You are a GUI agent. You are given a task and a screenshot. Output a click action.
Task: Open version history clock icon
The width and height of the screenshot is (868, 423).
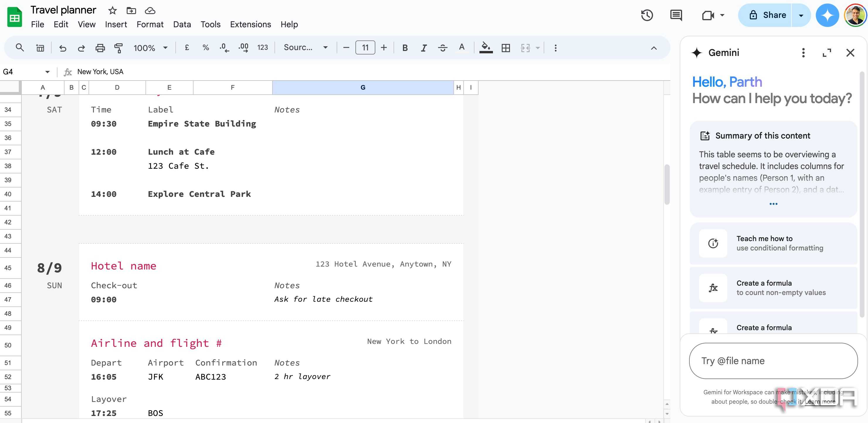coord(647,15)
